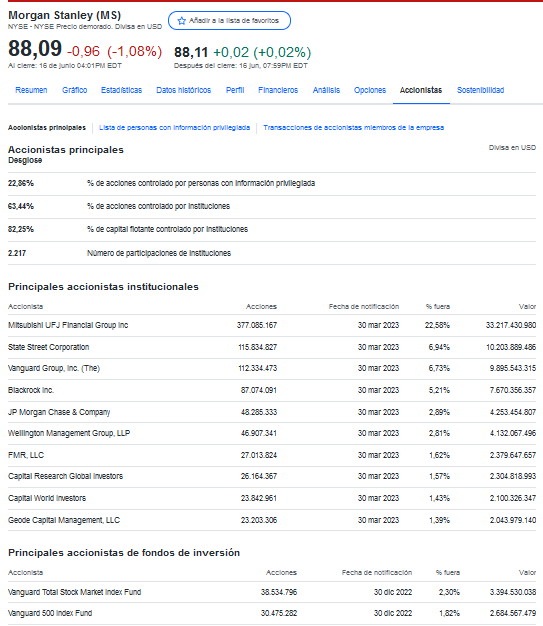Image resolution: width=543 pixels, height=626 pixels.
Task: Open Lista de personas con información privilegiada
Action: tap(174, 128)
